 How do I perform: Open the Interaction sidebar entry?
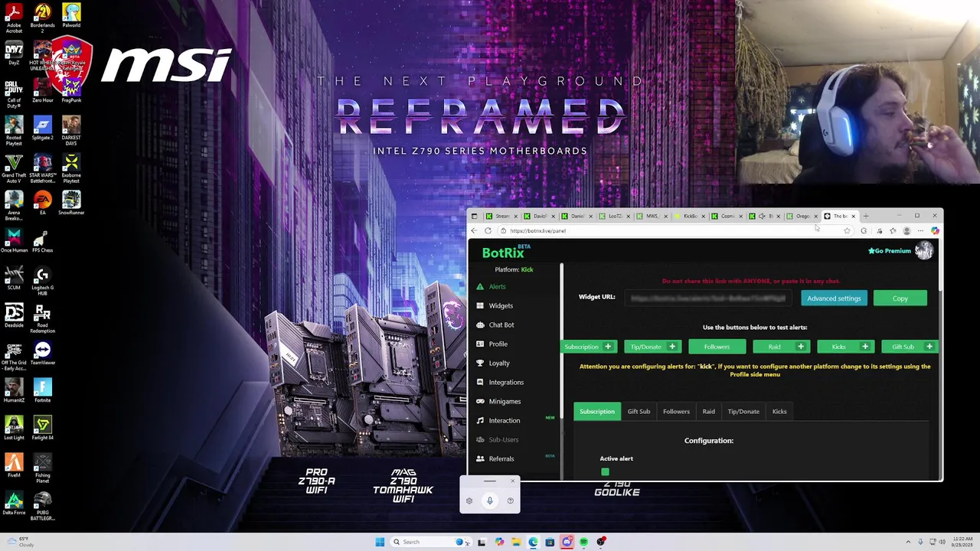tap(504, 420)
